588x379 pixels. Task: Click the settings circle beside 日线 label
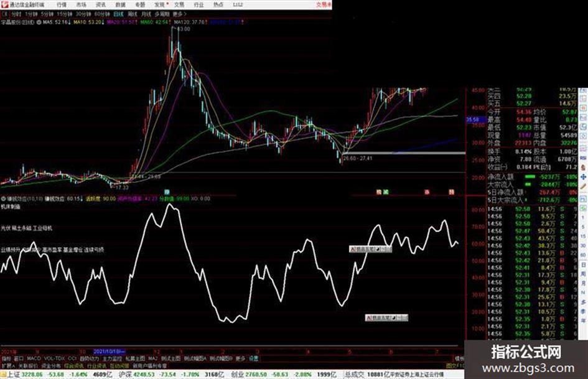click(x=39, y=22)
